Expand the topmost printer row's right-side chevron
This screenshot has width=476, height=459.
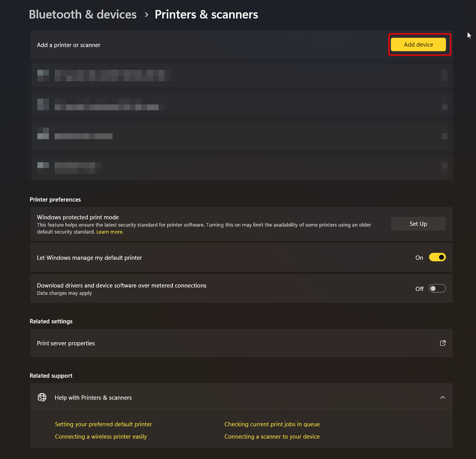pyautogui.click(x=444, y=76)
